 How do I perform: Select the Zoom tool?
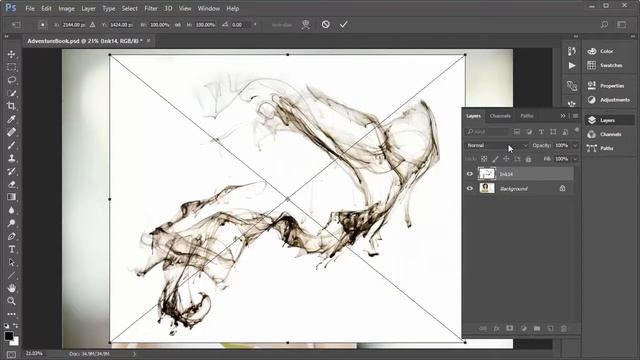[11, 301]
